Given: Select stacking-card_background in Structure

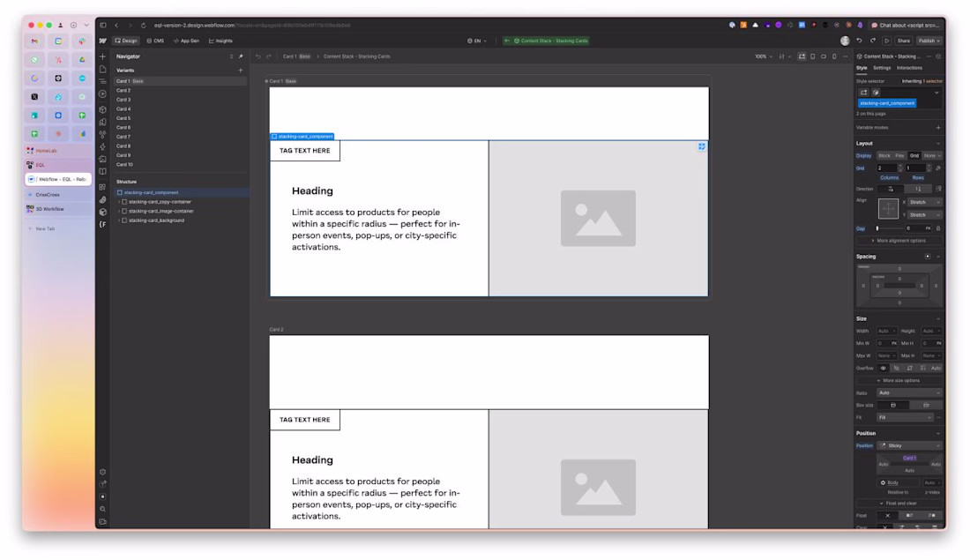Looking at the screenshot, I should pos(156,220).
